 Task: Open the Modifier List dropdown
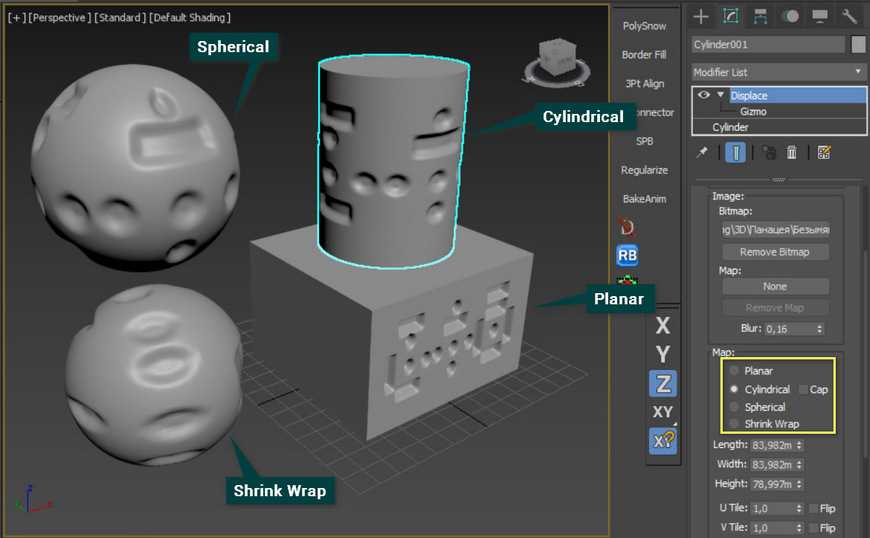(779, 72)
